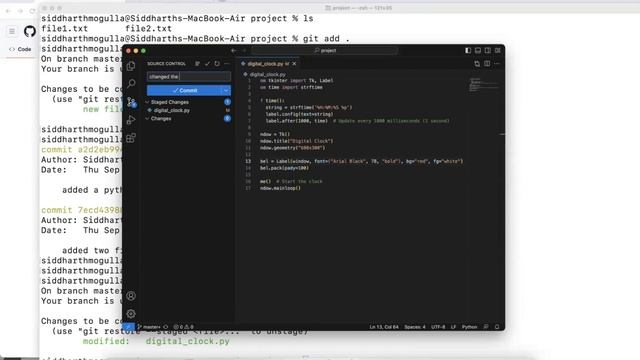The height and width of the screenshot is (360, 640).
Task: Click line 10 Digital Clock title code
Action: tap(296, 141)
